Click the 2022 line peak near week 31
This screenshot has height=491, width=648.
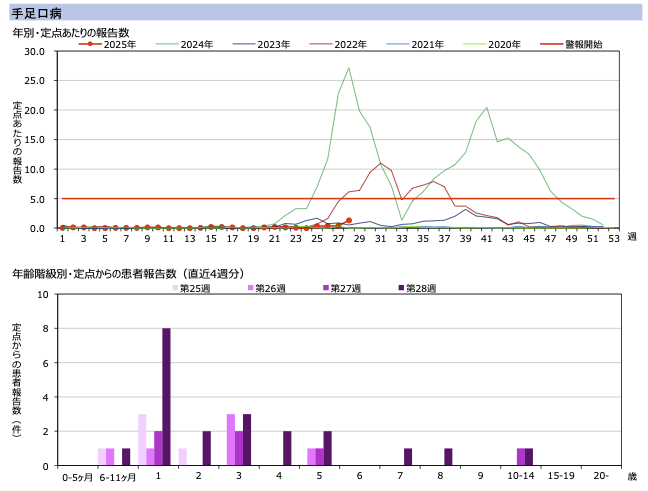[x=381, y=163]
